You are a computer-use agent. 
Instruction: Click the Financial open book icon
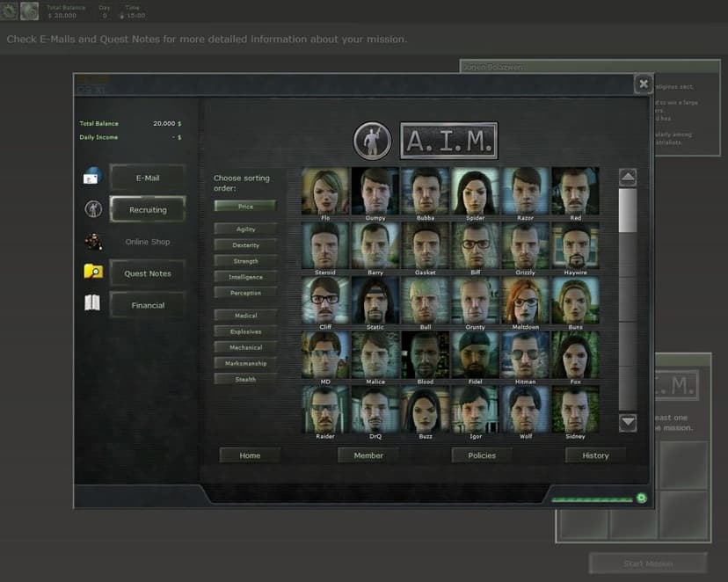[x=92, y=302]
